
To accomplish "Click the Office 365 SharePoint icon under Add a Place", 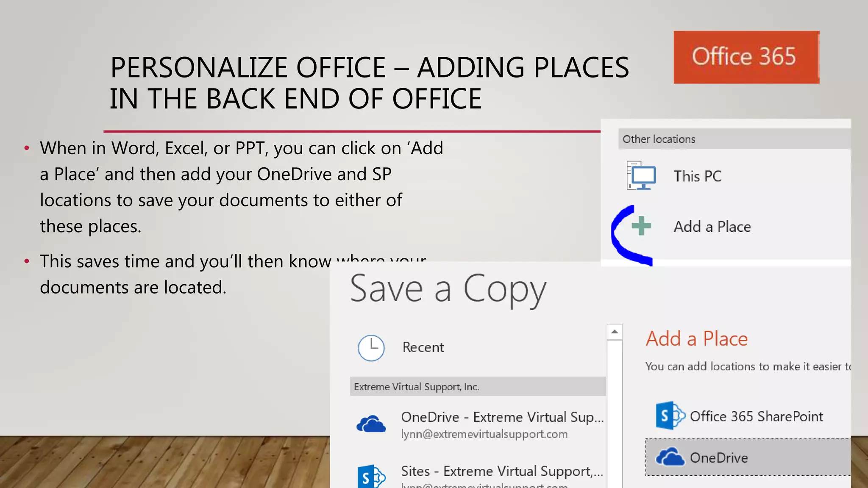I will pyautogui.click(x=670, y=416).
